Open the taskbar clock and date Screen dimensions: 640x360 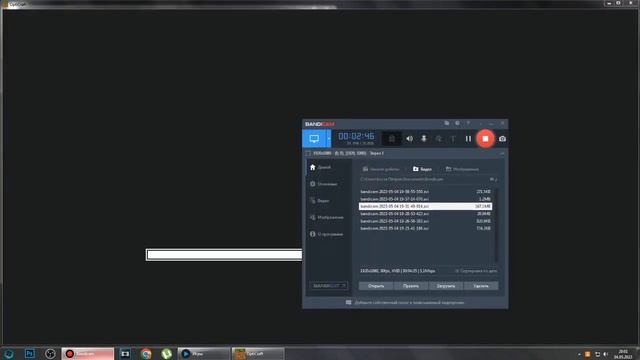[623, 354]
